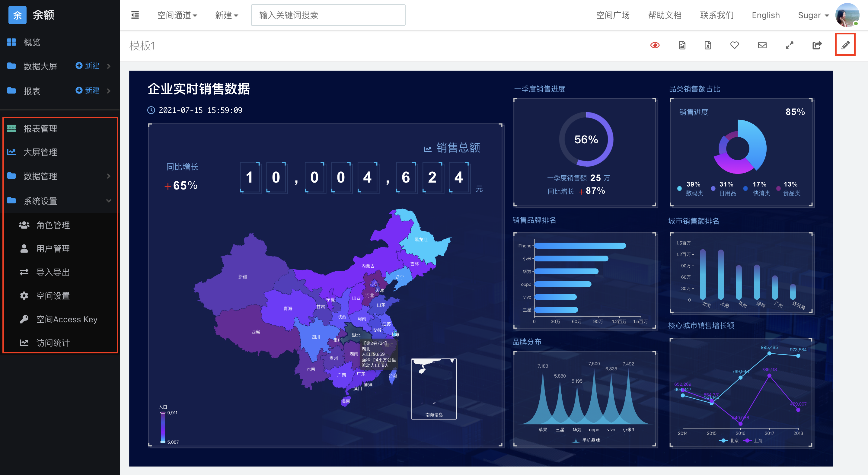868x475 pixels.
Task: Click the iPhone bar in brand ranking
Action: [x=580, y=246]
